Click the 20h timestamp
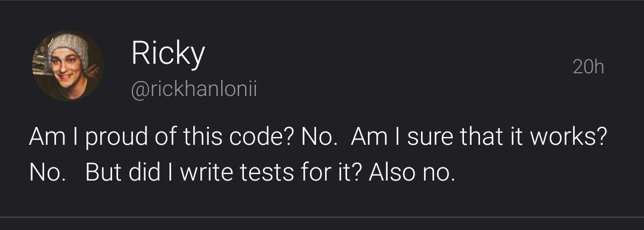Screen dimensions: 644x230 (x=589, y=67)
